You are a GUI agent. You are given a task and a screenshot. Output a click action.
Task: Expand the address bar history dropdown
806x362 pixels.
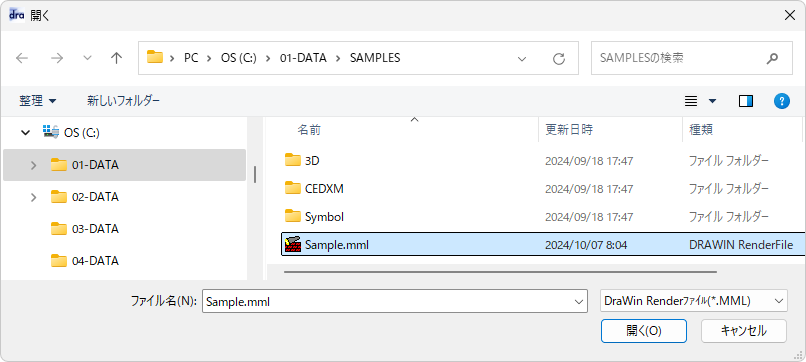[522, 59]
